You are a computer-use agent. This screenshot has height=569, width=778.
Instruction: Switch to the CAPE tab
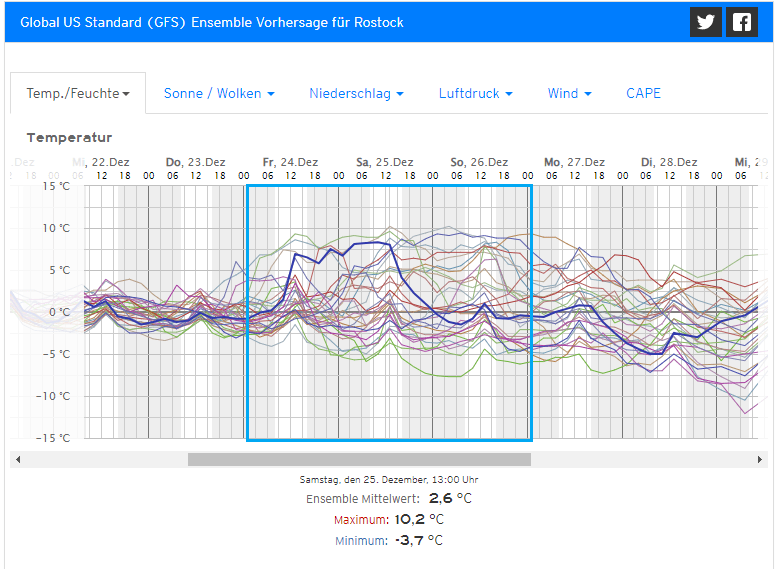point(643,93)
